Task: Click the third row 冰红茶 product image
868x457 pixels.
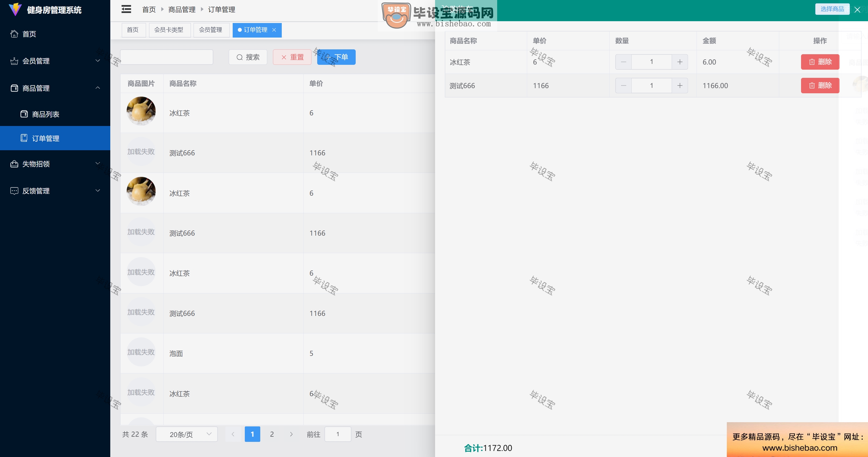Action: point(141,191)
